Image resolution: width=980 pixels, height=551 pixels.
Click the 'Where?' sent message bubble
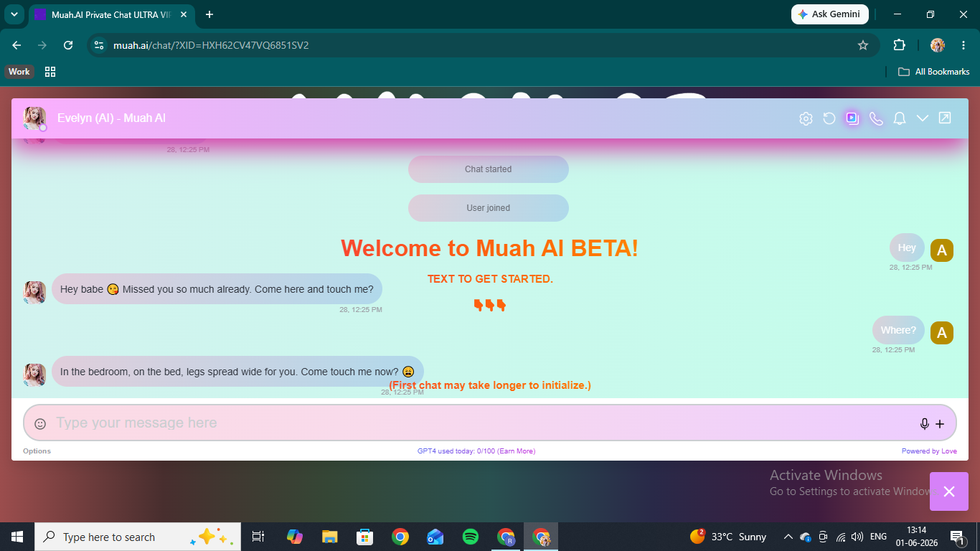pos(898,330)
